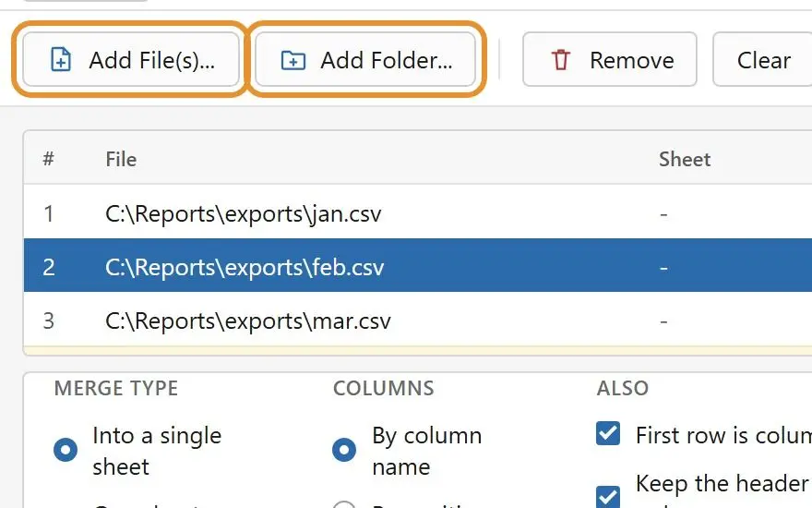
Task: Click row number 3 cell
Action: click(49, 321)
